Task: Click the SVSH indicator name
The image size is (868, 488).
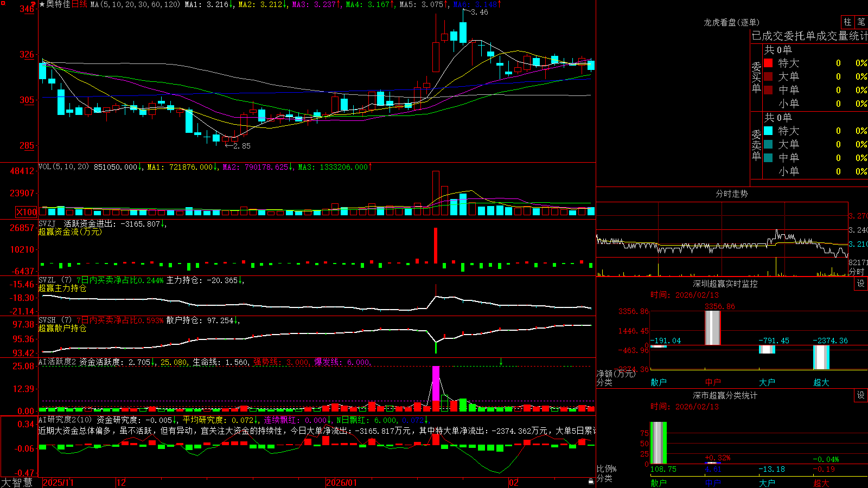Action: [x=47, y=320]
